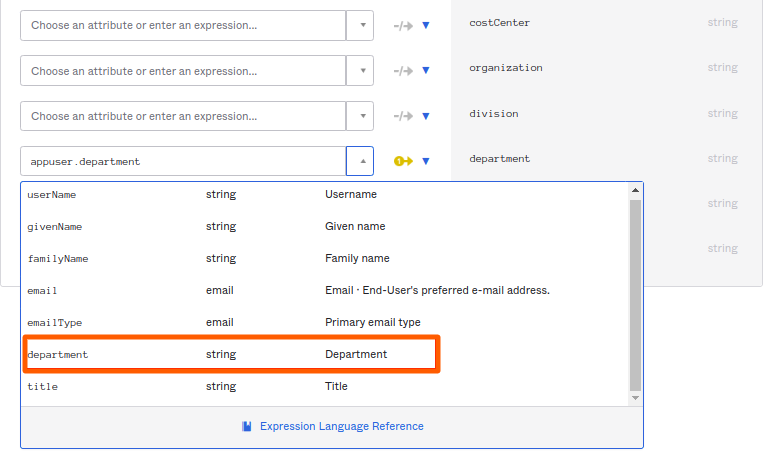763x451 pixels.
Task: Open the blue triangle menu in department row
Action: (x=426, y=161)
